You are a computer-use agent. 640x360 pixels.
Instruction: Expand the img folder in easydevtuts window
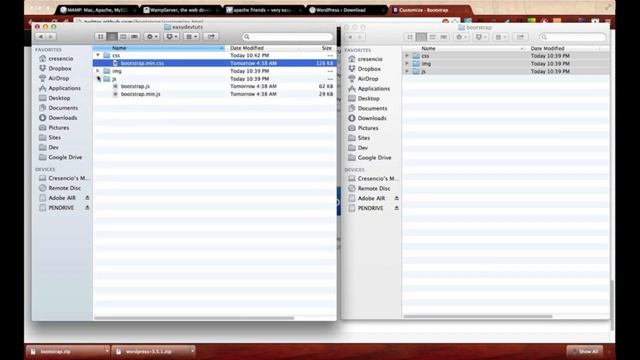tap(98, 71)
